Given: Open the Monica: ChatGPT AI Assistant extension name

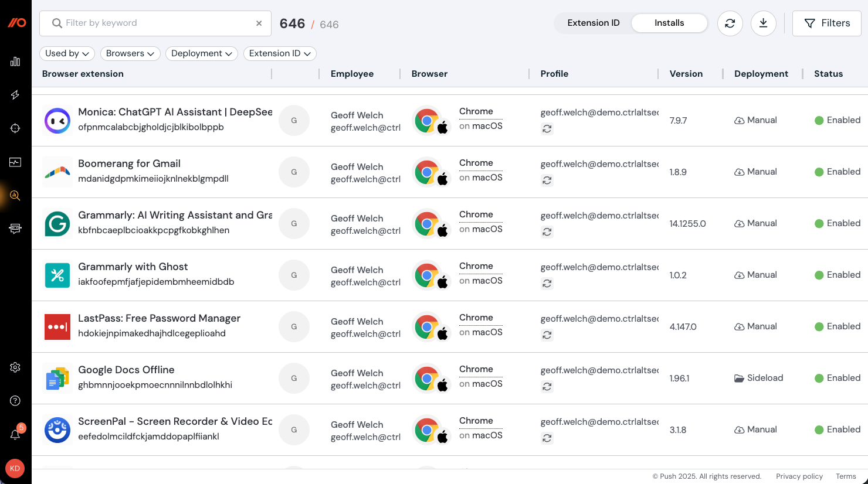Looking at the screenshot, I should (x=175, y=112).
